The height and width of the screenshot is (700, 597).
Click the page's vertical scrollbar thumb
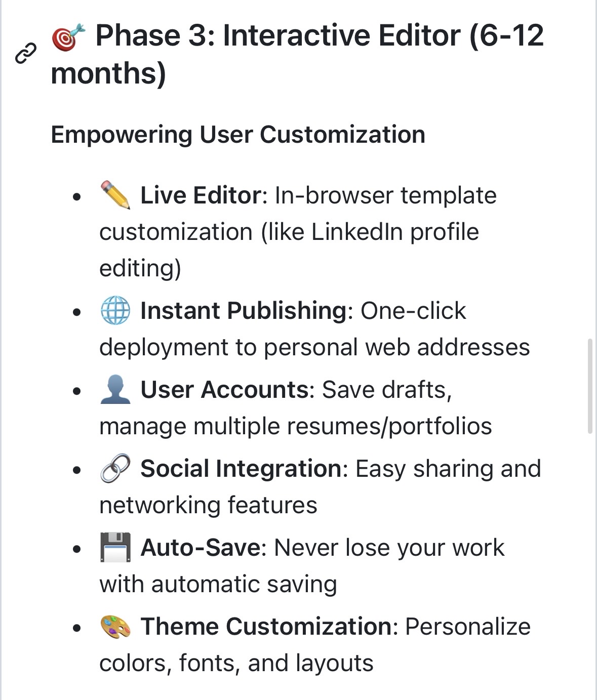click(x=590, y=386)
